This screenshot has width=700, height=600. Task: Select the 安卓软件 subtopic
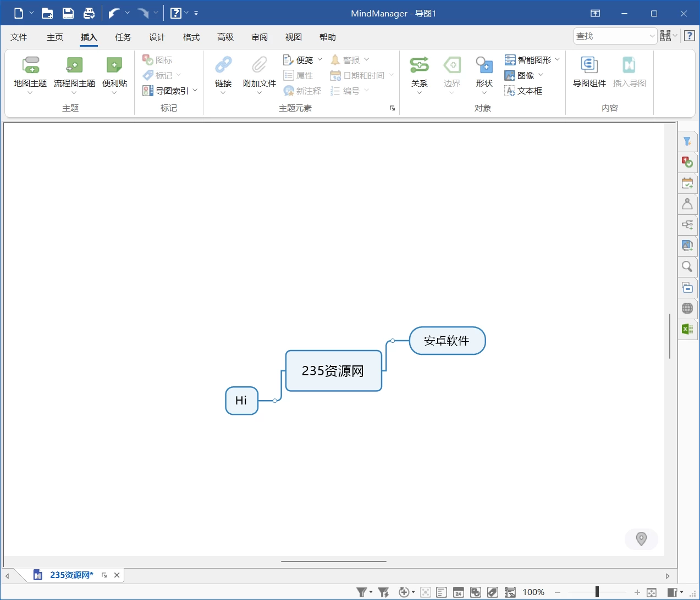point(447,341)
